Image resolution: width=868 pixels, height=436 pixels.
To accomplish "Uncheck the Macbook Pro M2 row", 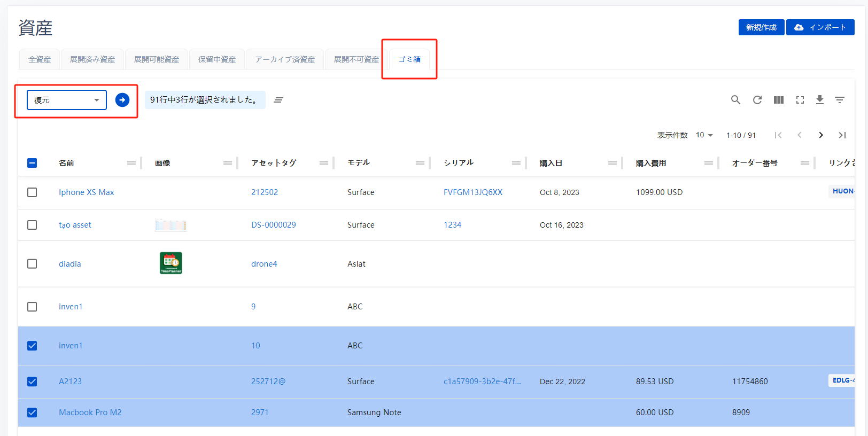I will click(x=32, y=412).
